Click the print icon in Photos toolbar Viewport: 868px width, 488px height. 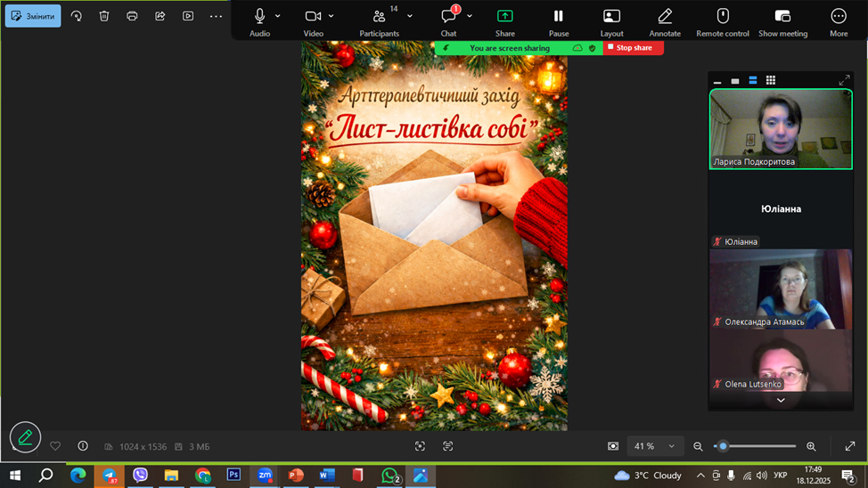coord(132,16)
